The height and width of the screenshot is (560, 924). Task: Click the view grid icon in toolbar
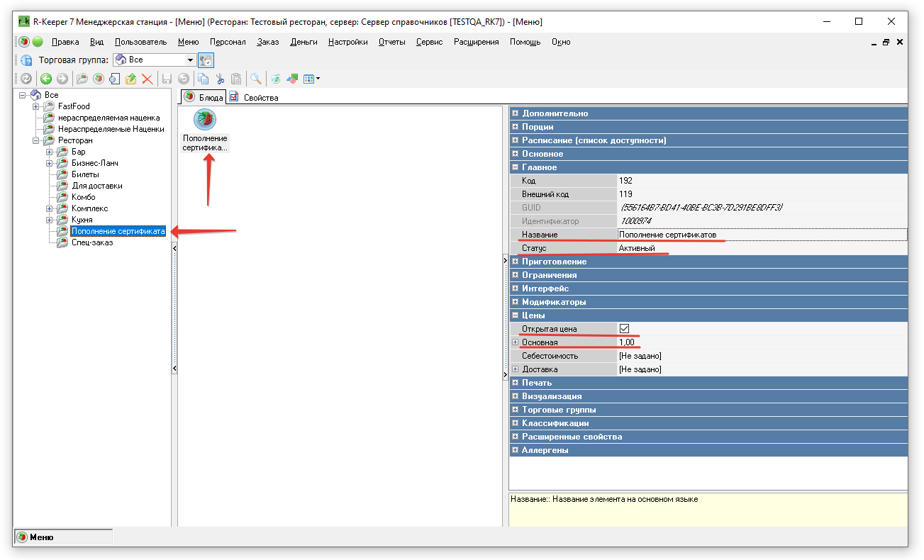(310, 79)
